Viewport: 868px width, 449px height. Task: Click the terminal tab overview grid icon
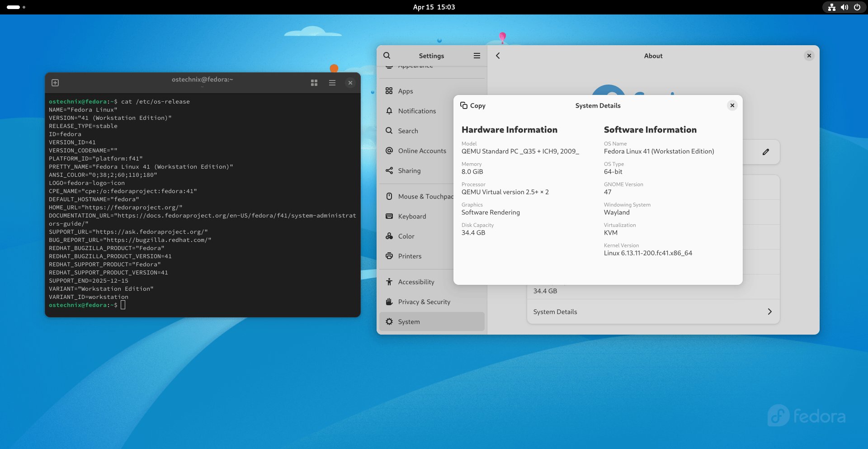coord(314,83)
